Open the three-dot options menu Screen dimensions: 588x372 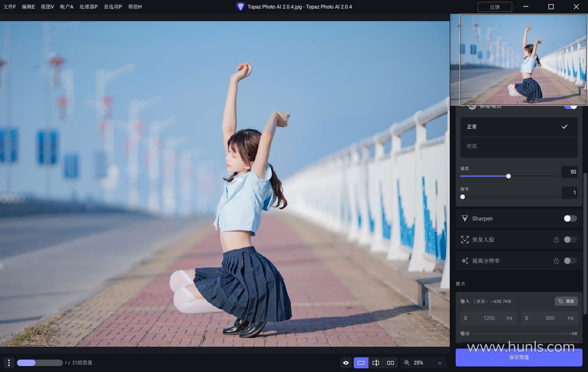tap(9, 363)
